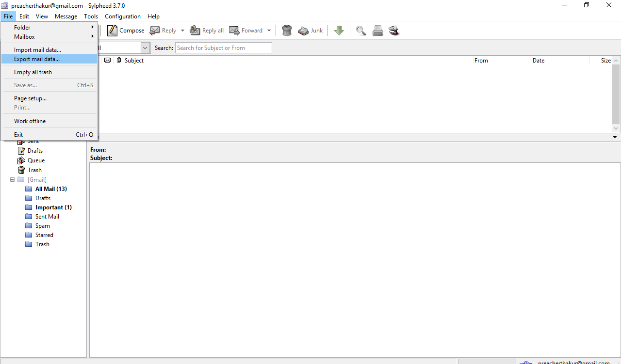Open the Help menu
Image resolution: width=621 pixels, height=364 pixels.
click(153, 16)
